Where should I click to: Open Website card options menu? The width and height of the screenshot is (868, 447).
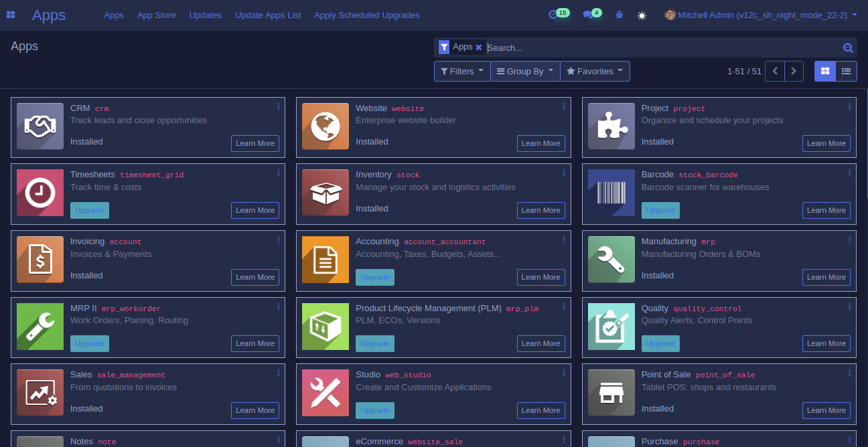click(564, 106)
